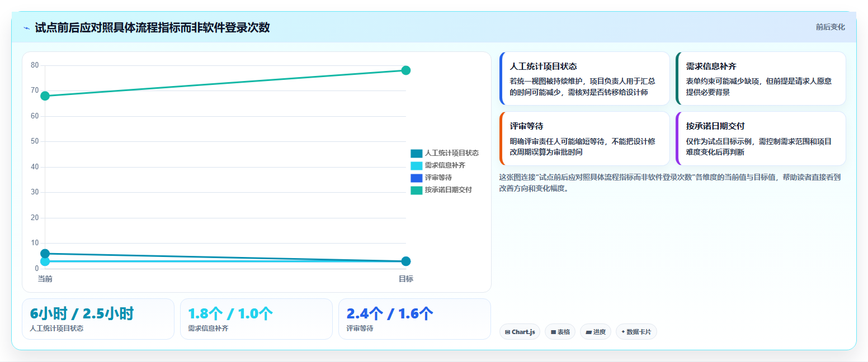This screenshot has height=362, width=868.
Task: Click legend label 按承诺日期交付
Action: (449, 190)
